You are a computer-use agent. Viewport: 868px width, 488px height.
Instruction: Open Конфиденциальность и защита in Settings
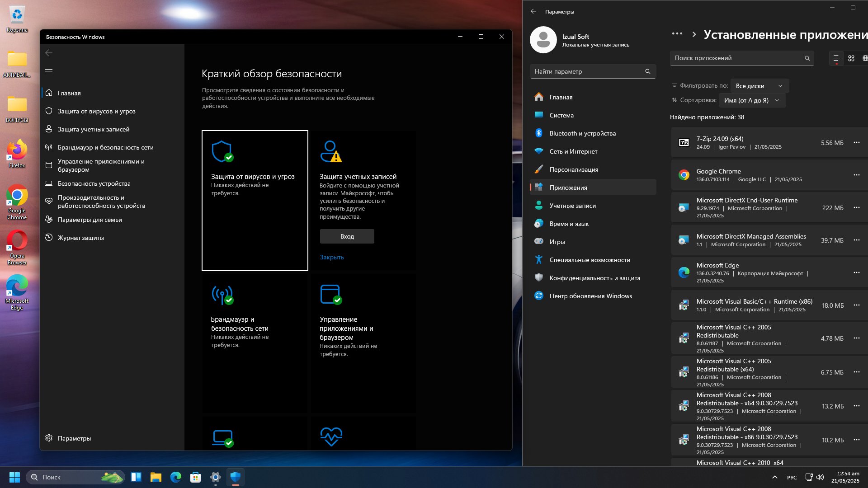(593, 278)
